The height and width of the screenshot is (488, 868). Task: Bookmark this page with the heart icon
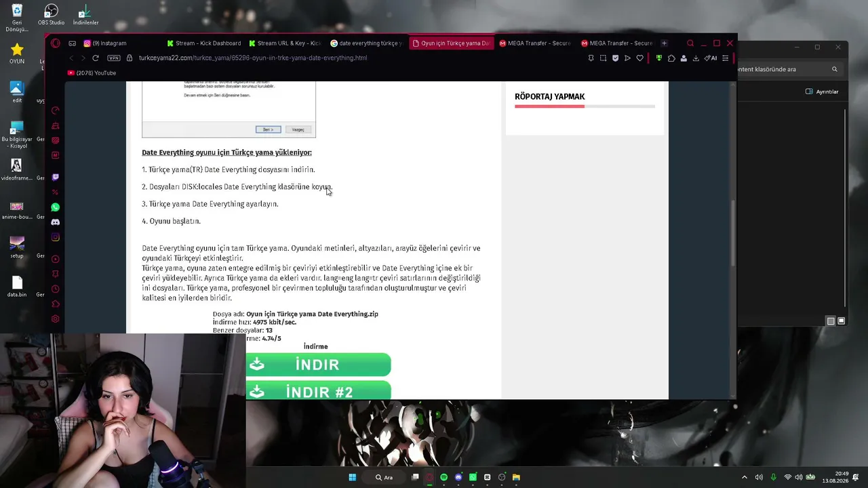[639, 58]
